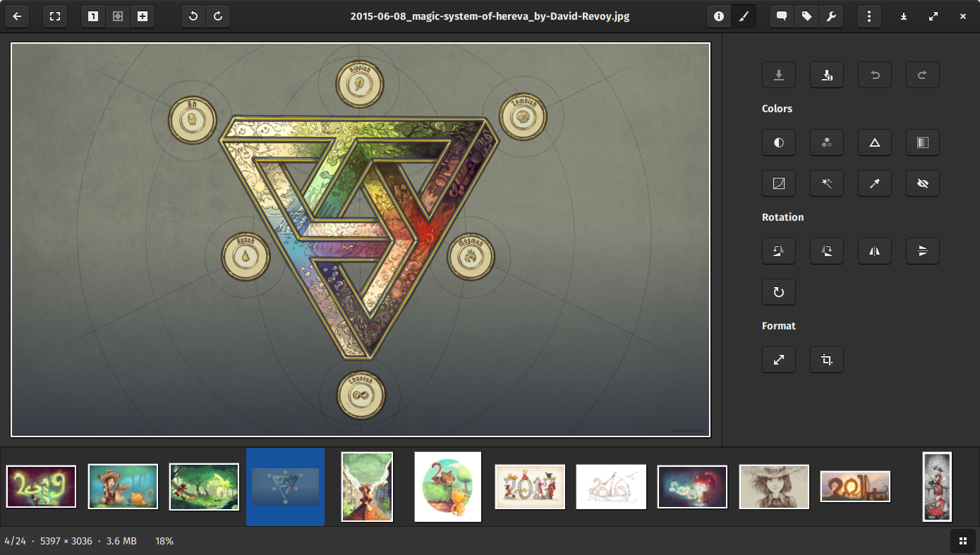Select the Sharpen triangle tool
The image size is (980, 555).
tap(875, 142)
